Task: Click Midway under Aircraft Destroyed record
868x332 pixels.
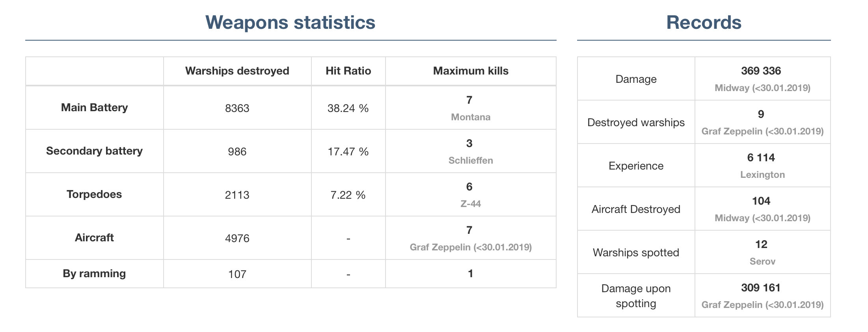Action: tap(762, 218)
